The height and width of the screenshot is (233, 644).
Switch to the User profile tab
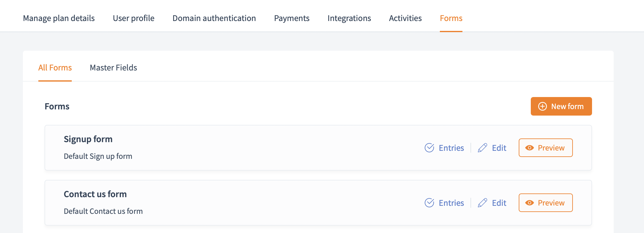pyautogui.click(x=134, y=18)
